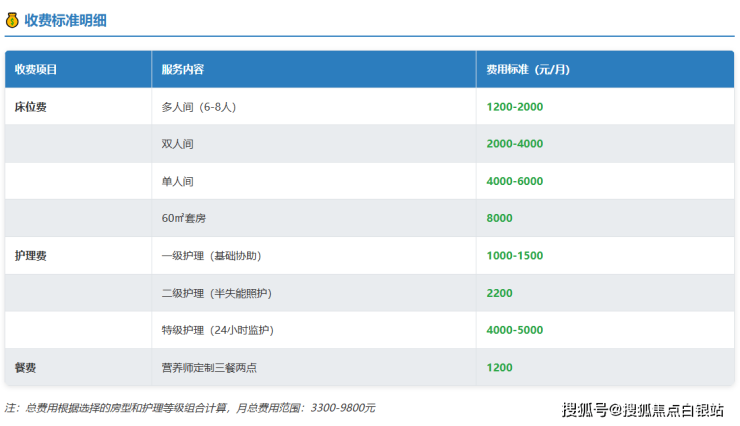Click the 一级护理（基础协助） cell
The image size is (740, 426).
pyautogui.click(x=210, y=256)
